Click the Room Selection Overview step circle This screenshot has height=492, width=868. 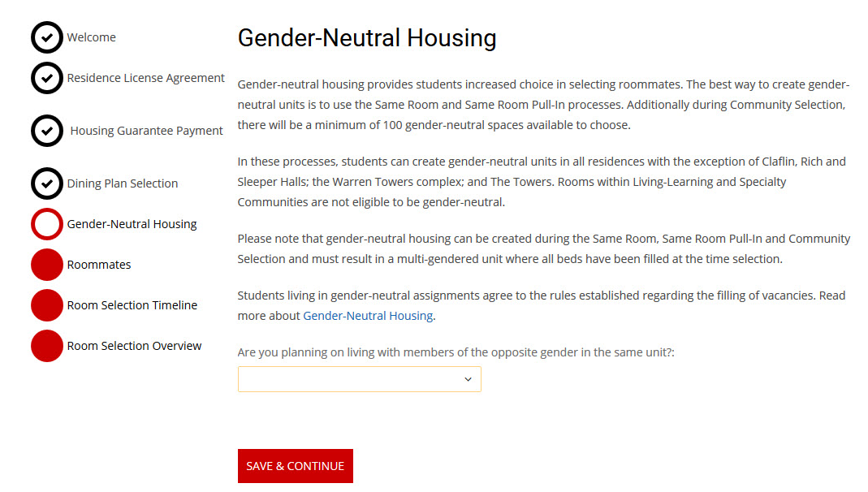[x=47, y=346]
